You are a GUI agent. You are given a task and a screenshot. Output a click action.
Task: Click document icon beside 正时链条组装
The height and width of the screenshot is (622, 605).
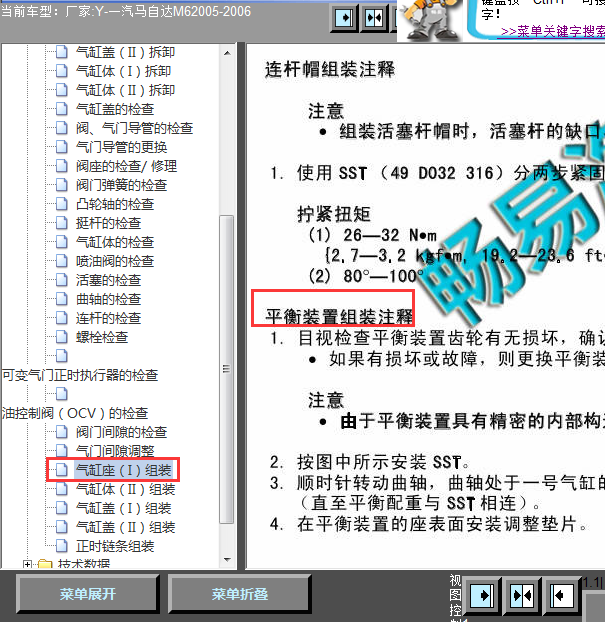(x=61, y=546)
